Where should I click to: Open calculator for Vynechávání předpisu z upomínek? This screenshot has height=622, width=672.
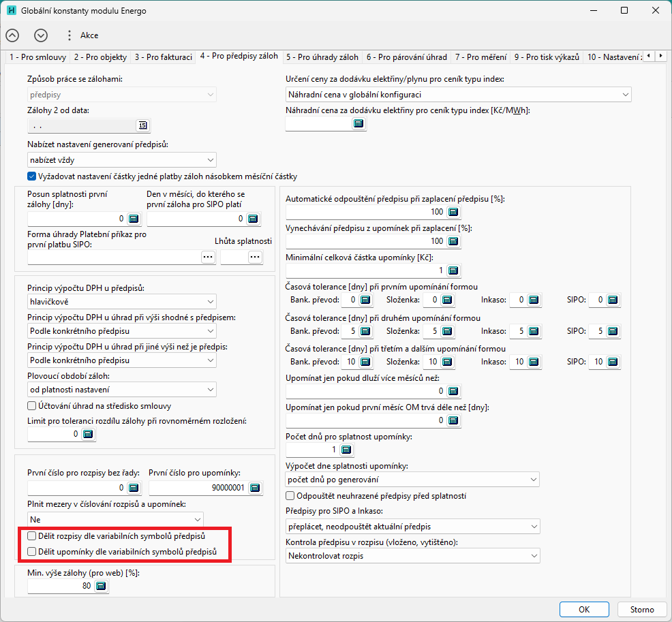coord(453,240)
